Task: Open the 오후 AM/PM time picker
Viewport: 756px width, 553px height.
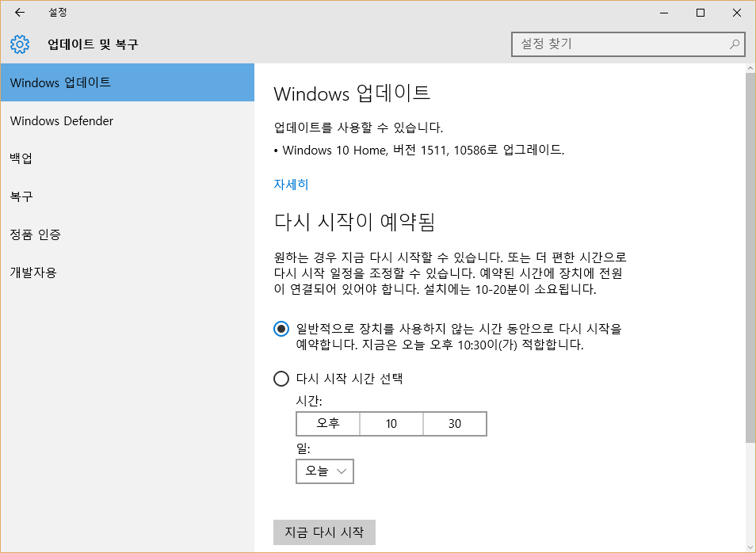Action: point(328,424)
